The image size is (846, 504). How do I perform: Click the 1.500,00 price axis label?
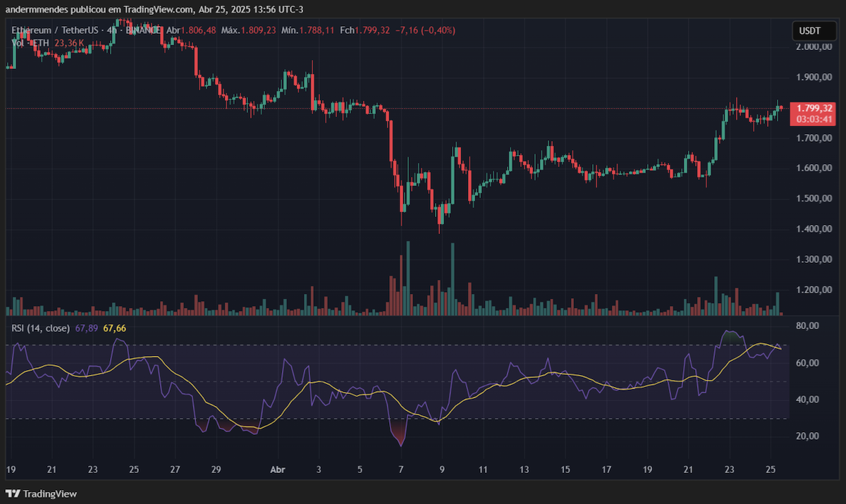click(x=814, y=199)
